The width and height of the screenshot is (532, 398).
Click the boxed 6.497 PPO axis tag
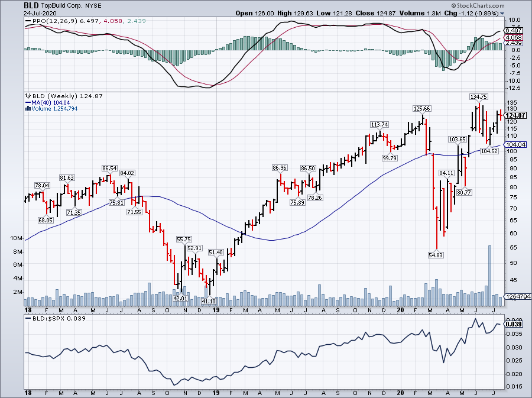pyautogui.click(x=513, y=31)
